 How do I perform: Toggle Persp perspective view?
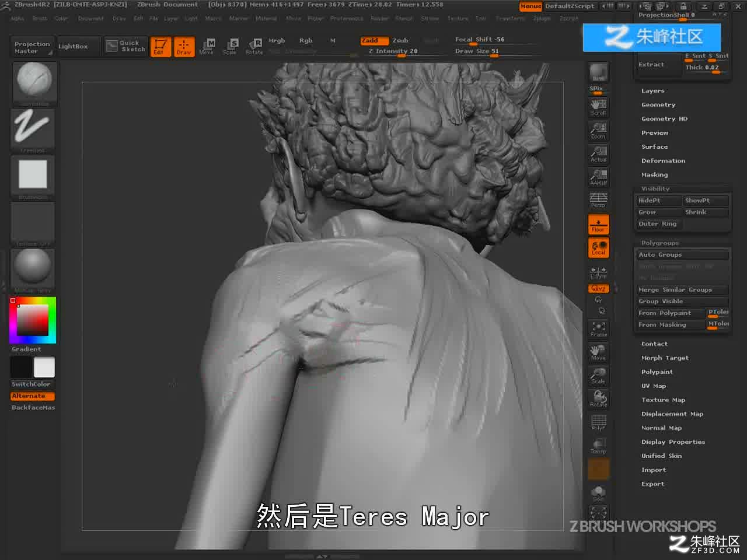point(598,200)
